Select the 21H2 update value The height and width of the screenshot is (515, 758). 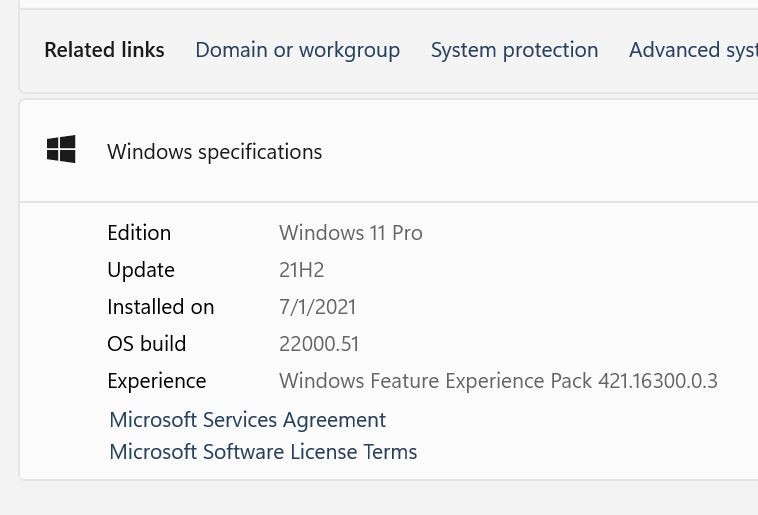pyautogui.click(x=301, y=270)
